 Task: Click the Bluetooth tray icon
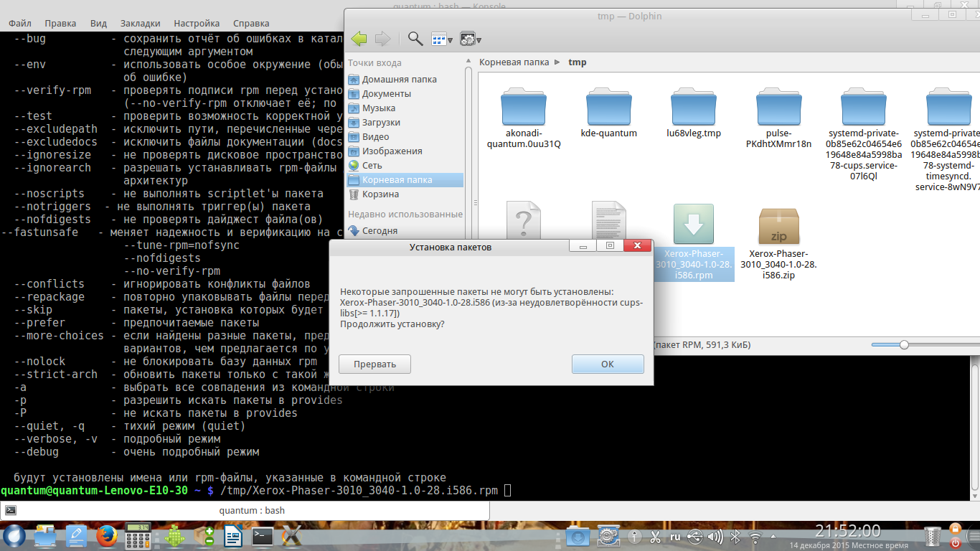click(735, 537)
